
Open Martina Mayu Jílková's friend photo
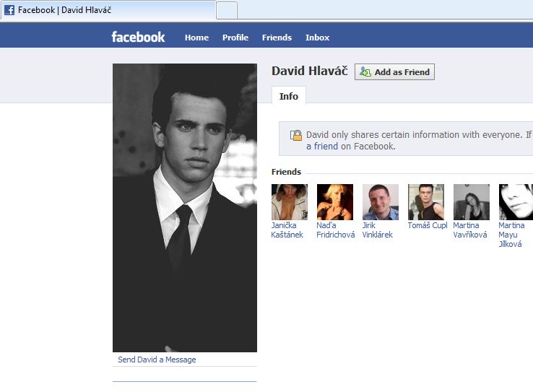516,202
